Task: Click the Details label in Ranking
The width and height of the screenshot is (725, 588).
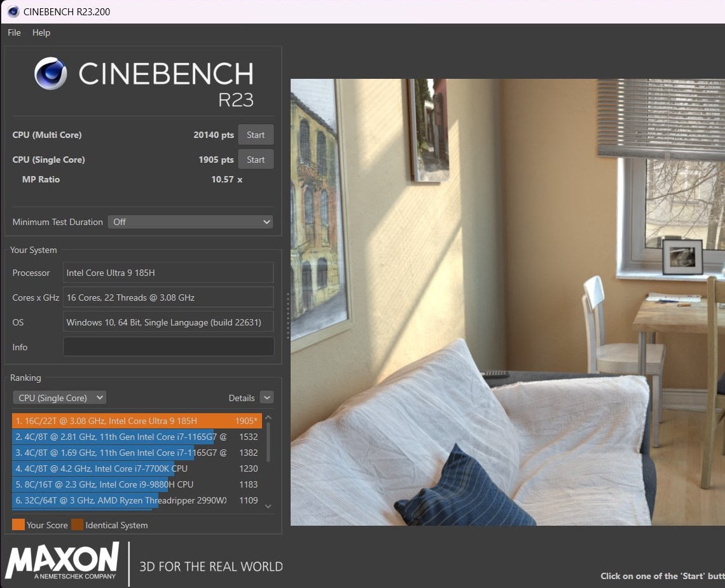Action: tap(242, 398)
